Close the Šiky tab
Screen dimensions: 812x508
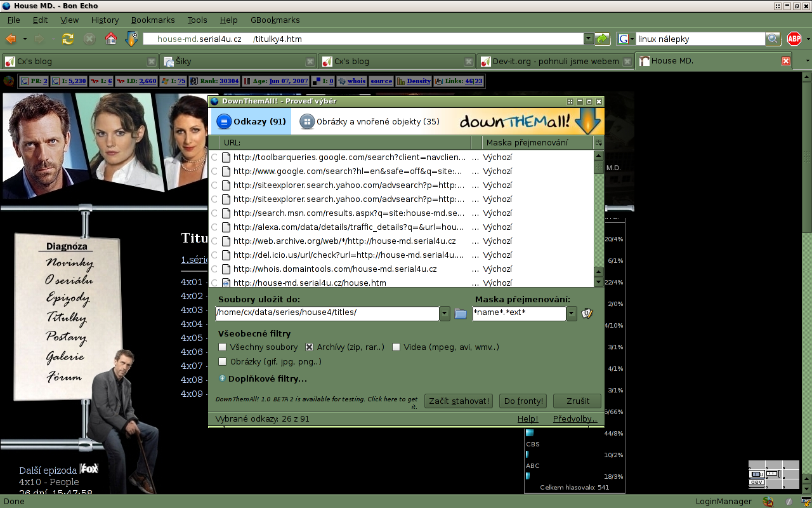click(x=310, y=62)
